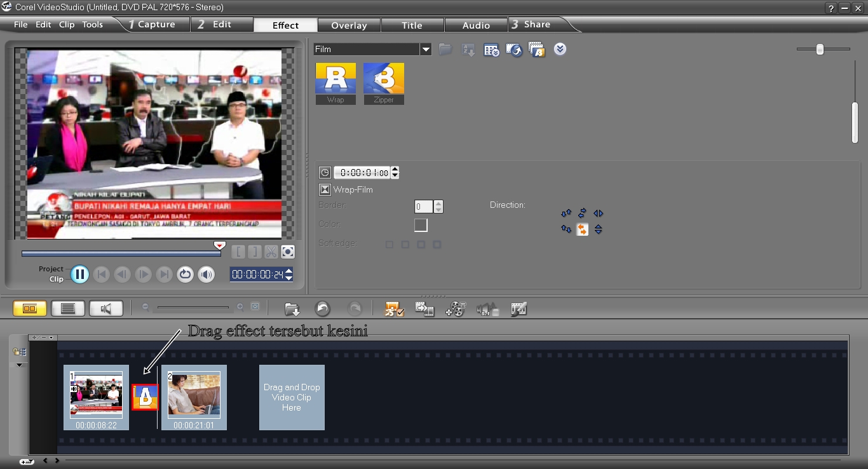Adjust the thumbnail size slider at top right
This screenshot has height=469, width=868.
coord(818,48)
